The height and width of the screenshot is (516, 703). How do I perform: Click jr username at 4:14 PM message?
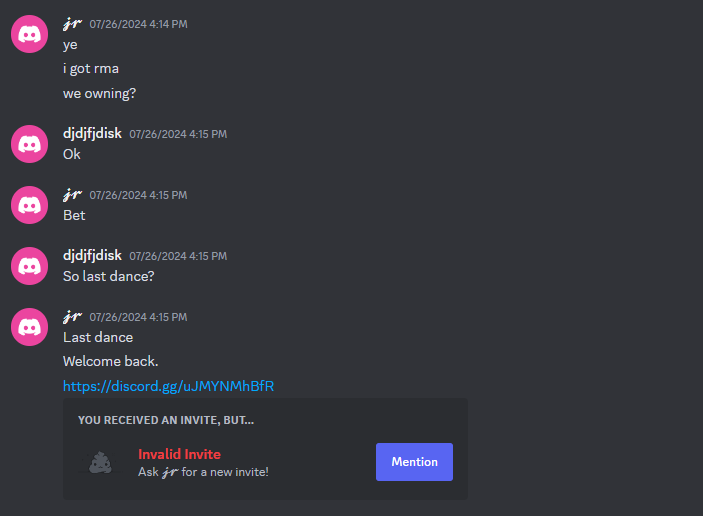pos(72,24)
